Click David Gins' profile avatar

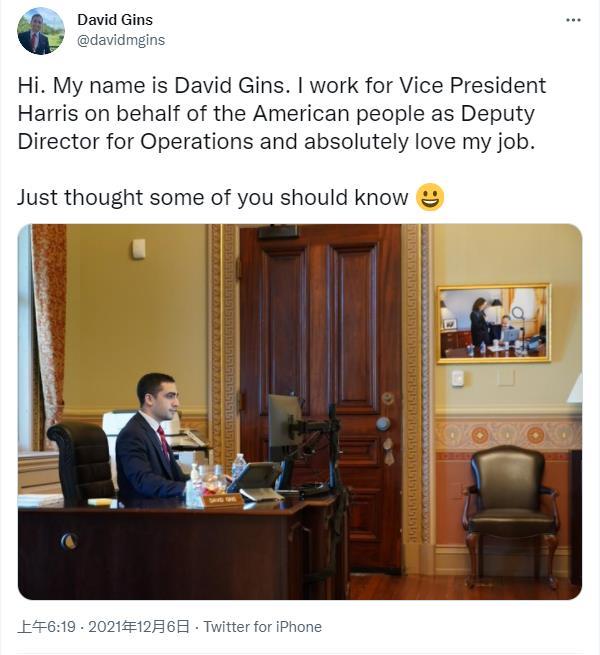click(41, 31)
